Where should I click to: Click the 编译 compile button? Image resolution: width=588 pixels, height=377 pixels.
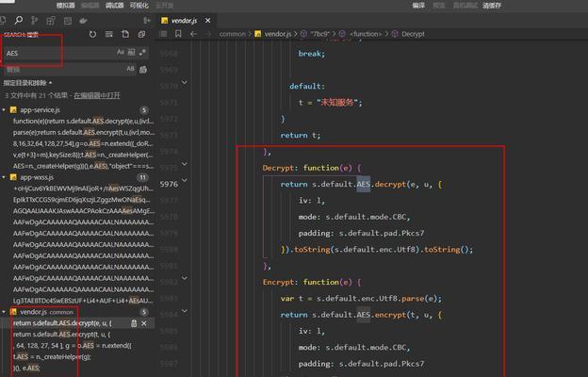coord(418,6)
